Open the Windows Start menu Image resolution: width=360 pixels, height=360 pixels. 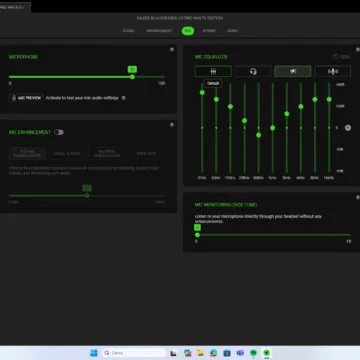94,353
